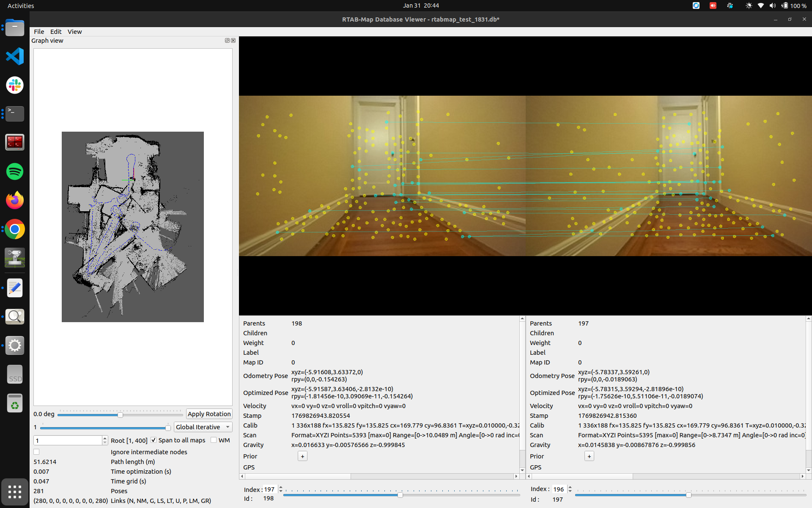
Task: Open the View menu
Action: (74, 32)
